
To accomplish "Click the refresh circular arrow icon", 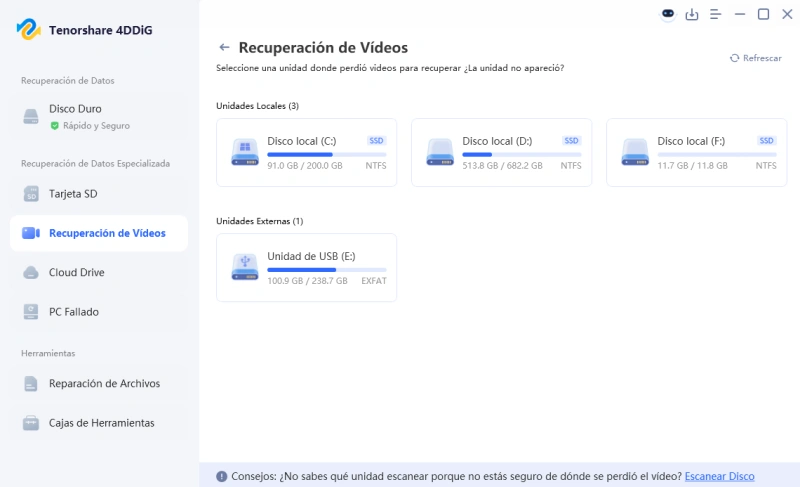I will [734, 58].
